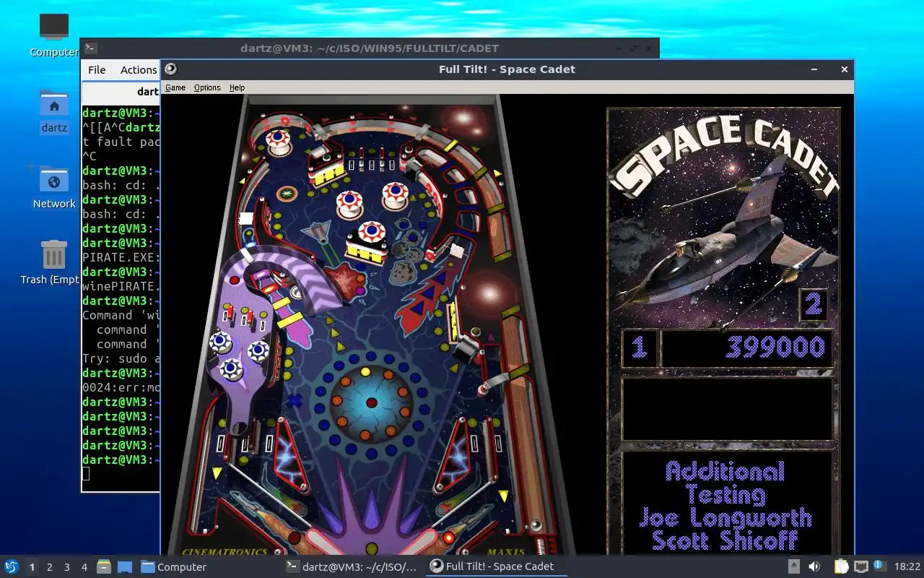The height and width of the screenshot is (578, 924).
Task: Click the score value 399000
Action: (775, 348)
